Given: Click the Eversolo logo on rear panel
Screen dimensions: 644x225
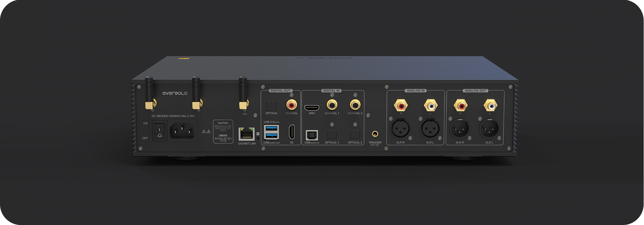Looking at the screenshot, I should pyautogui.click(x=174, y=93).
